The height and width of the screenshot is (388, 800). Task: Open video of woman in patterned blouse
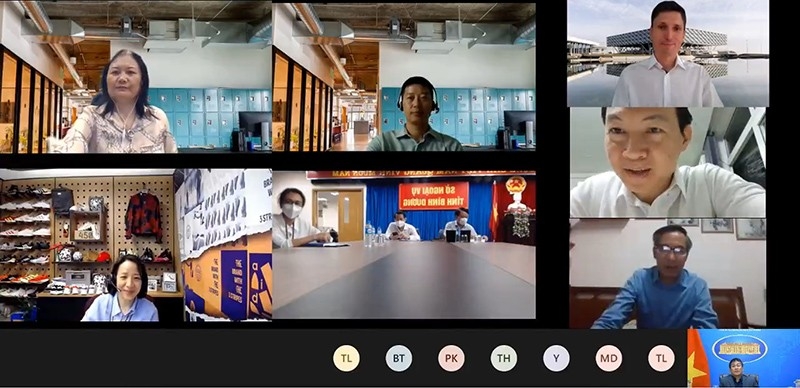(x=136, y=77)
